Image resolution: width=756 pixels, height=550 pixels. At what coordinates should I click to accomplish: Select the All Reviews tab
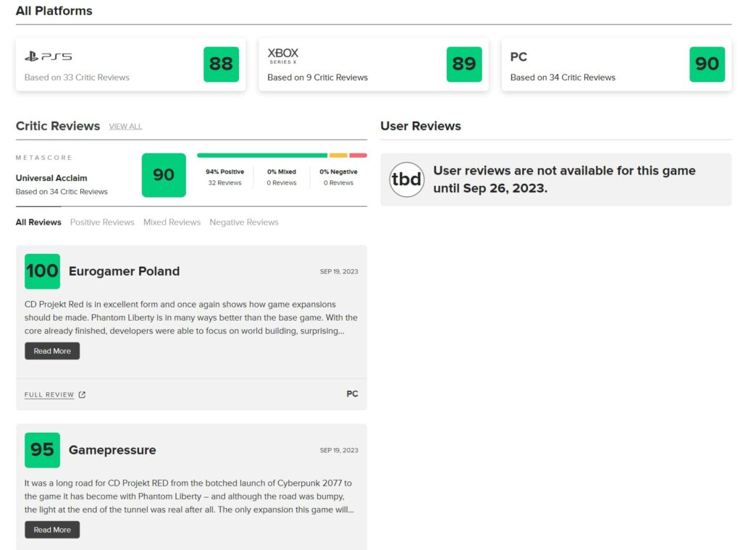click(x=38, y=222)
